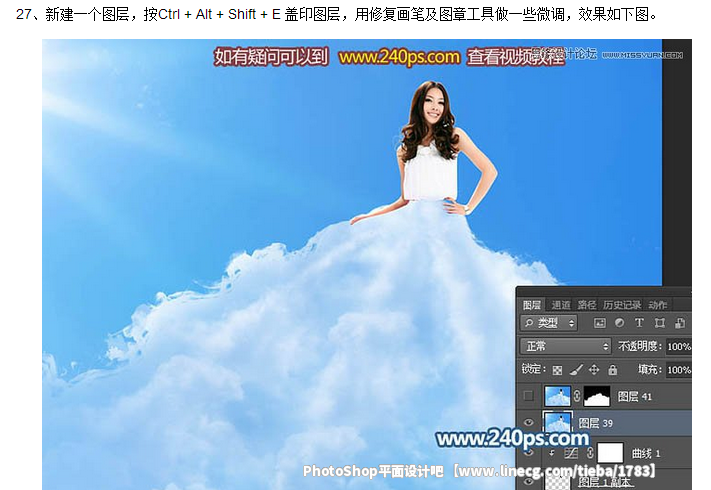
Task: Select the 图层 1 副本 thumbnail
Action: (x=557, y=482)
